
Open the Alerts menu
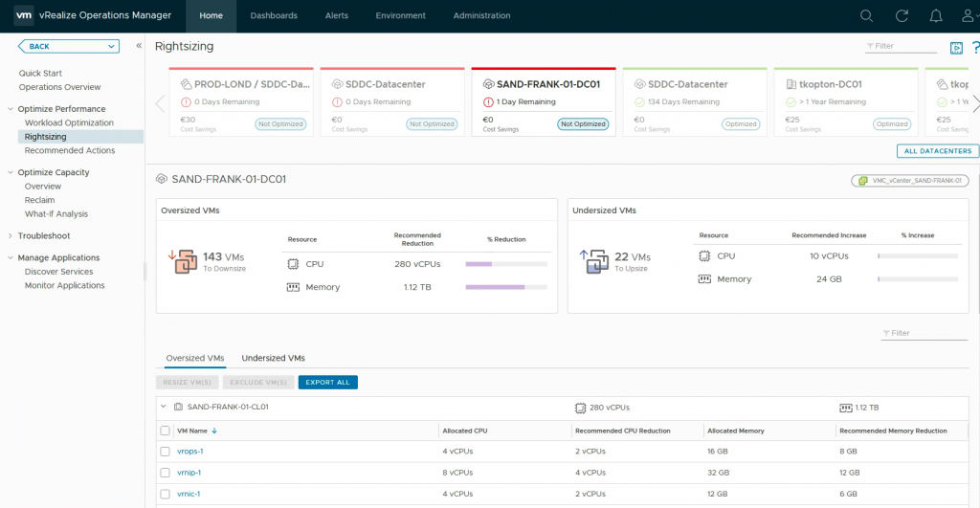click(336, 15)
